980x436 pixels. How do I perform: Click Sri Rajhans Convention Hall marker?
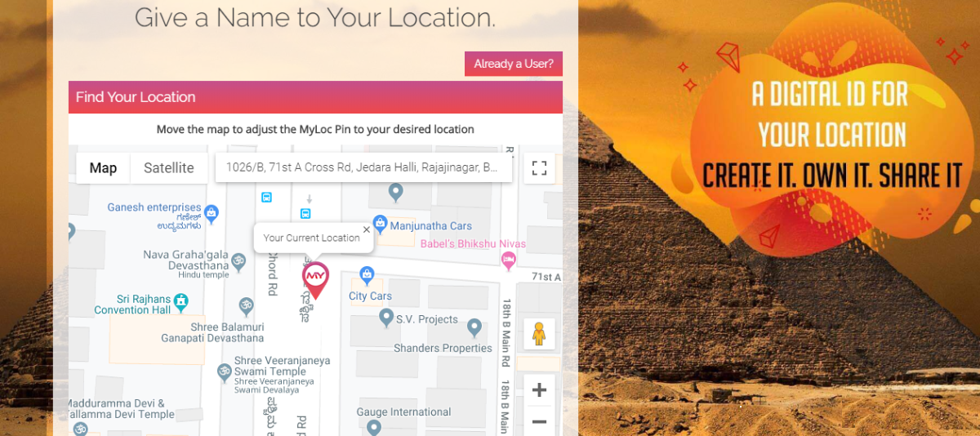(180, 301)
